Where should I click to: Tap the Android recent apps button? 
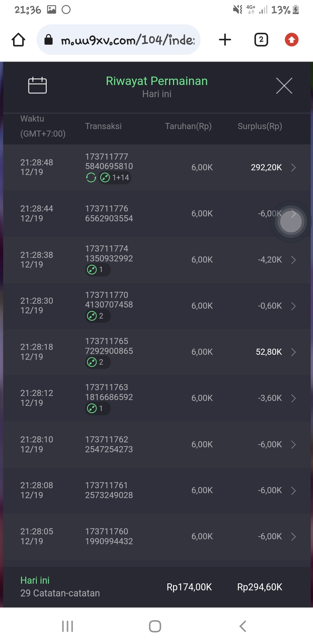(68, 626)
